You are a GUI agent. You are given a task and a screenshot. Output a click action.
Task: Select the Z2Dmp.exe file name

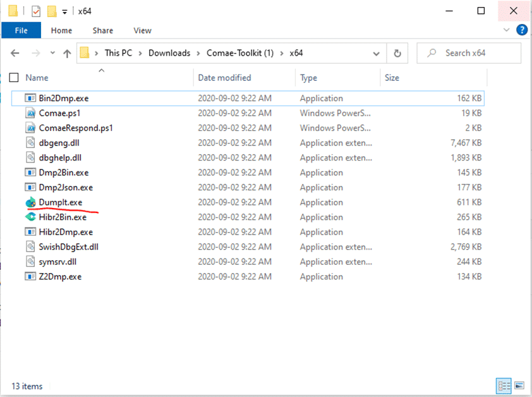(x=61, y=276)
